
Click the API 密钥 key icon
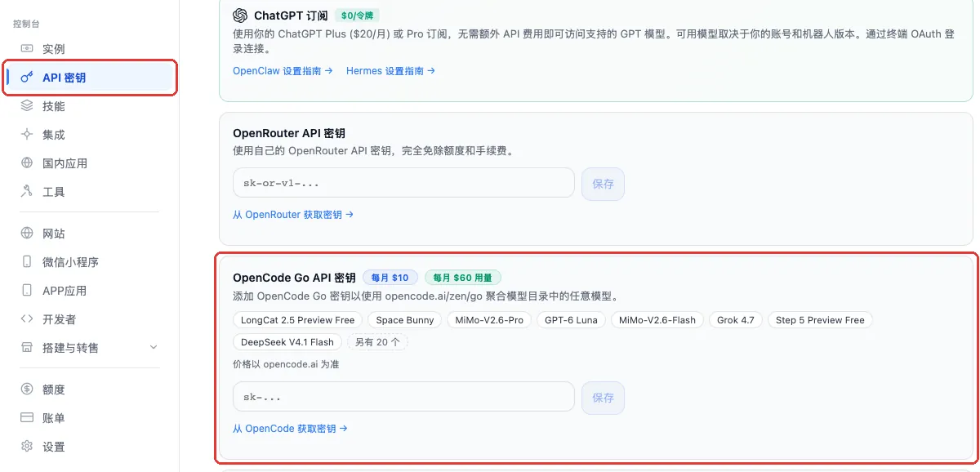(27, 78)
